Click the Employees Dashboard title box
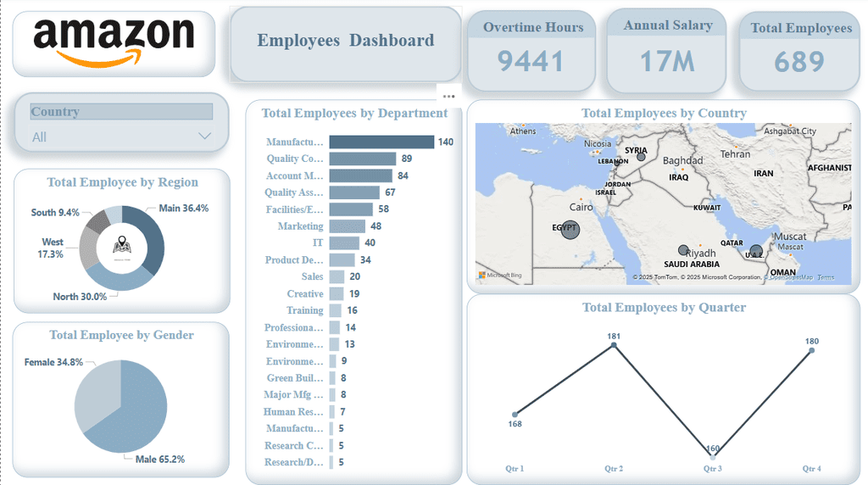868x485 pixels. click(346, 45)
